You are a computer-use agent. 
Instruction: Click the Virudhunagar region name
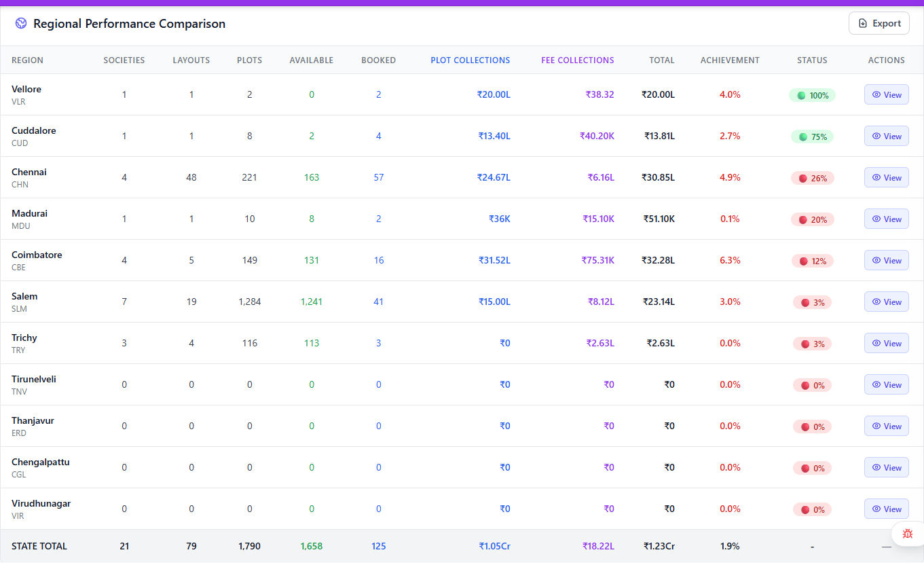coord(41,503)
